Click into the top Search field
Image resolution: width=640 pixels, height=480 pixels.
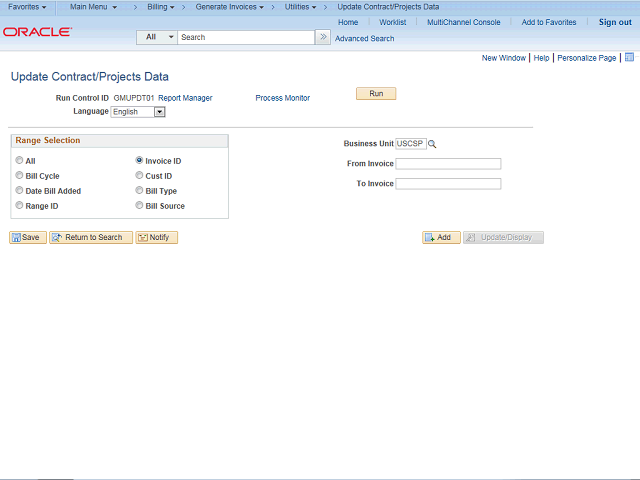point(246,37)
